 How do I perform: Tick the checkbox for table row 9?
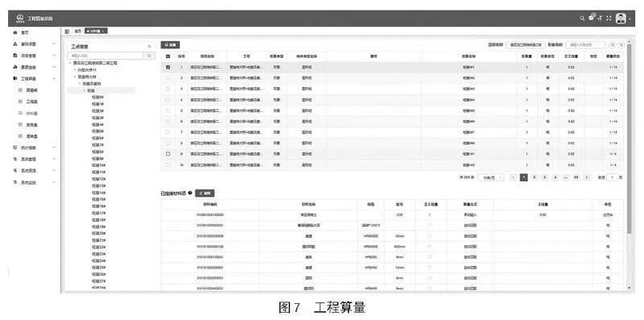coord(167,154)
